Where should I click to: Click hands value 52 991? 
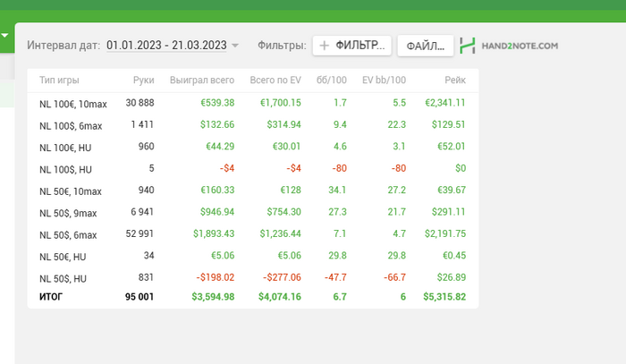140,233
